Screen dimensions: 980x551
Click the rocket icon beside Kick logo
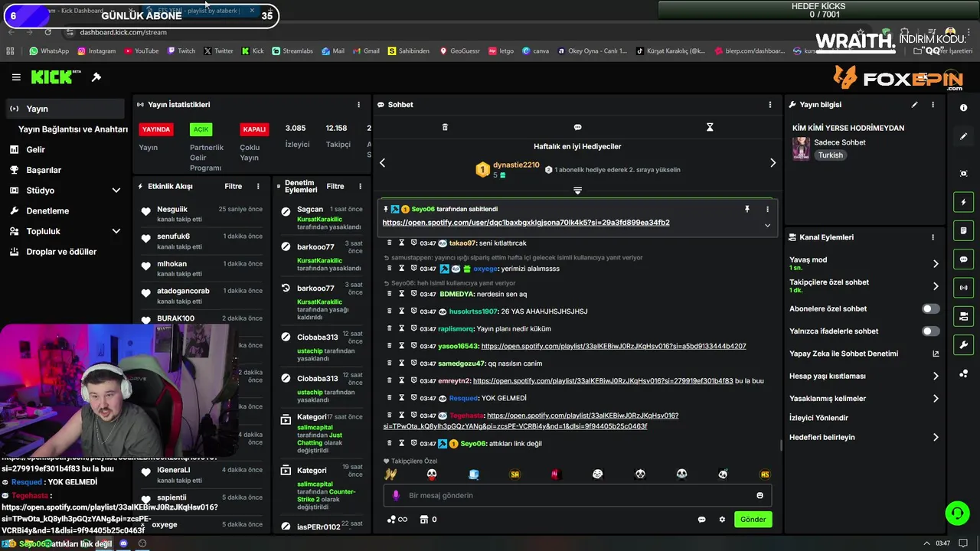tap(96, 77)
